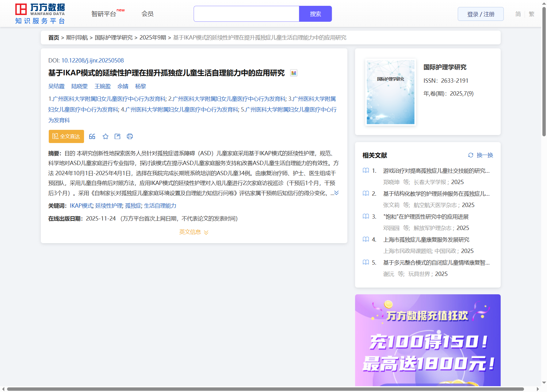Click the quote citation icon
The height and width of the screenshot is (392, 547).
pos(92,137)
